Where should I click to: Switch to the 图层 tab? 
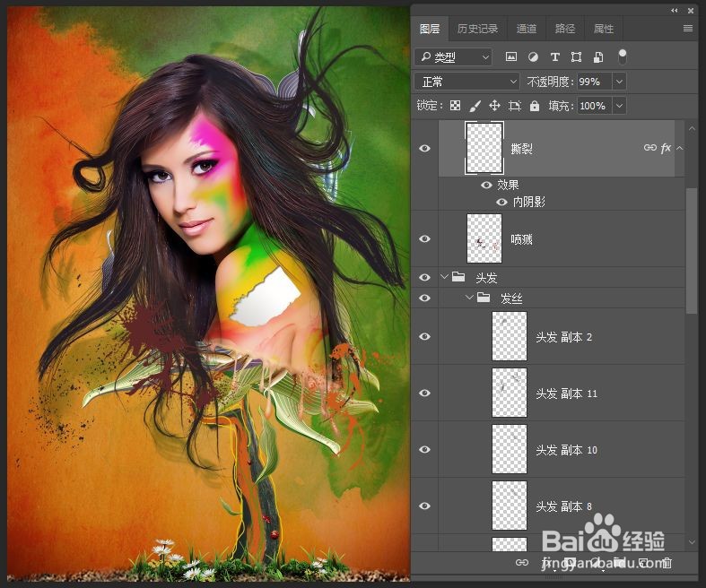pos(430,29)
